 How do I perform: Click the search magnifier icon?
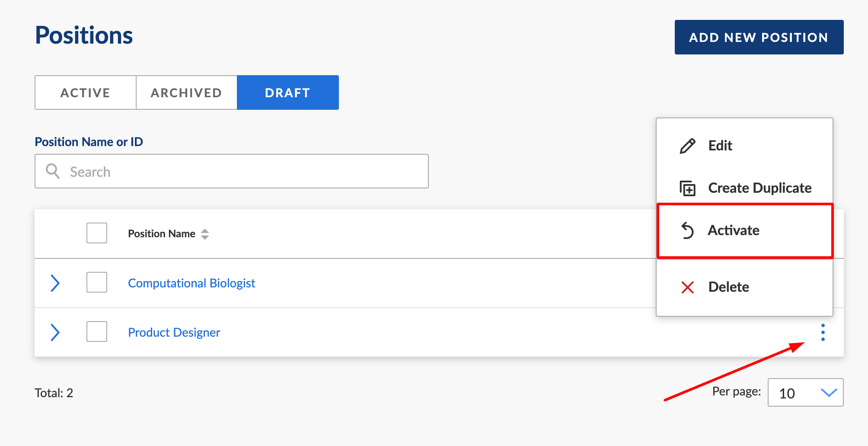click(x=53, y=171)
